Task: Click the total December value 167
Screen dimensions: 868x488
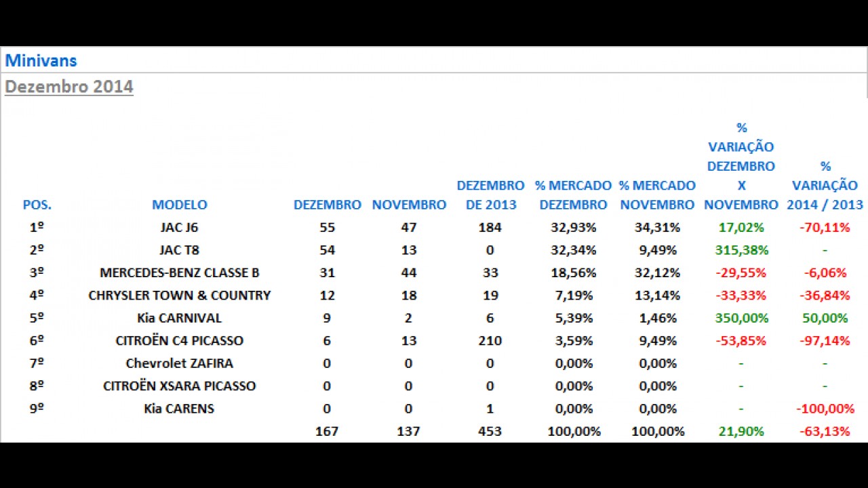Action: [x=328, y=431]
